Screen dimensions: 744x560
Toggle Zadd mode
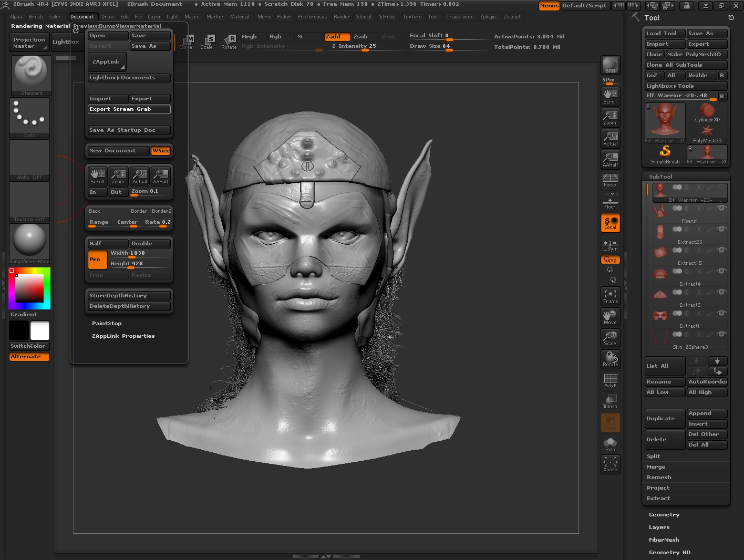337,37
